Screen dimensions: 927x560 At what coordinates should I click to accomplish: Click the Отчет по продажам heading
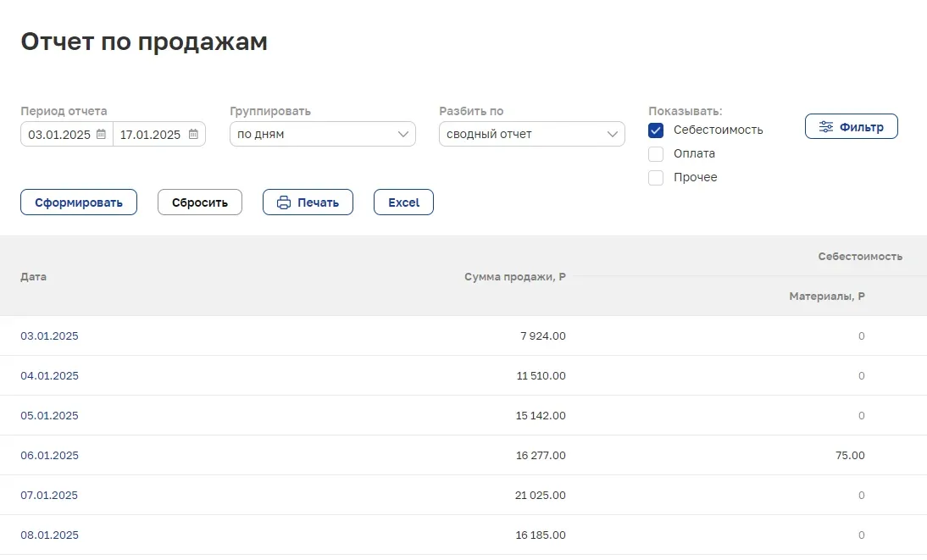point(144,42)
